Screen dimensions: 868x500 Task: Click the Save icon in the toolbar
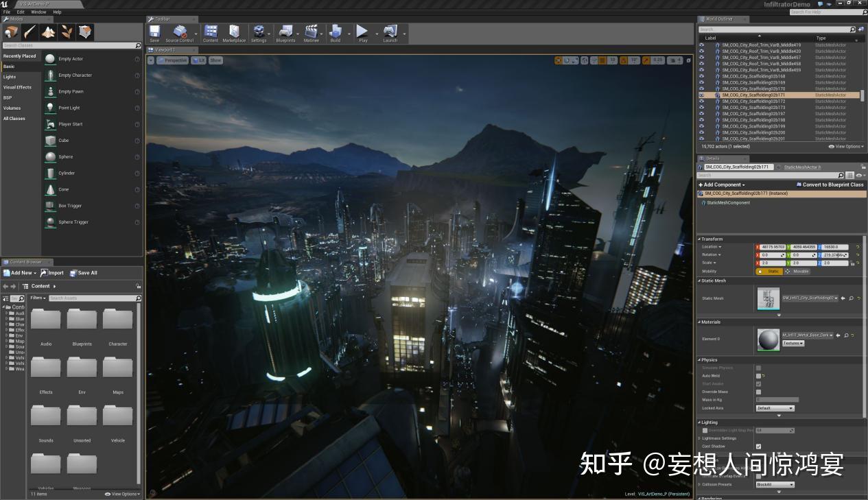click(x=154, y=32)
